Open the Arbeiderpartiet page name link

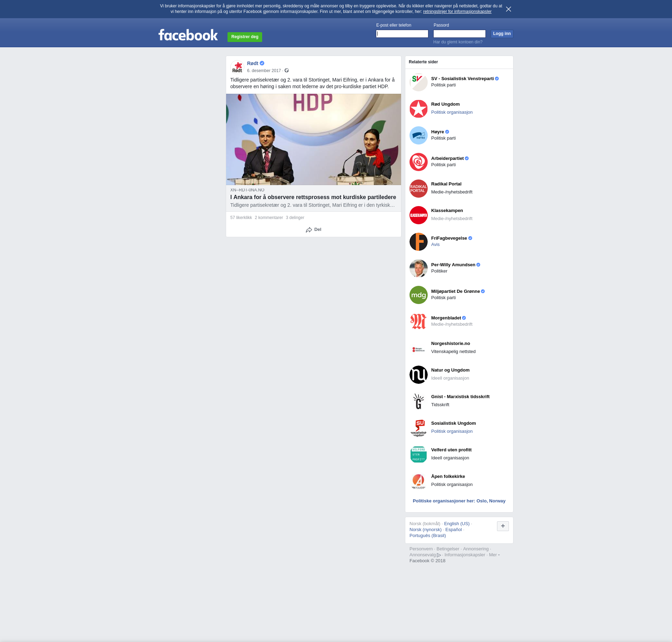click(447, 158)
